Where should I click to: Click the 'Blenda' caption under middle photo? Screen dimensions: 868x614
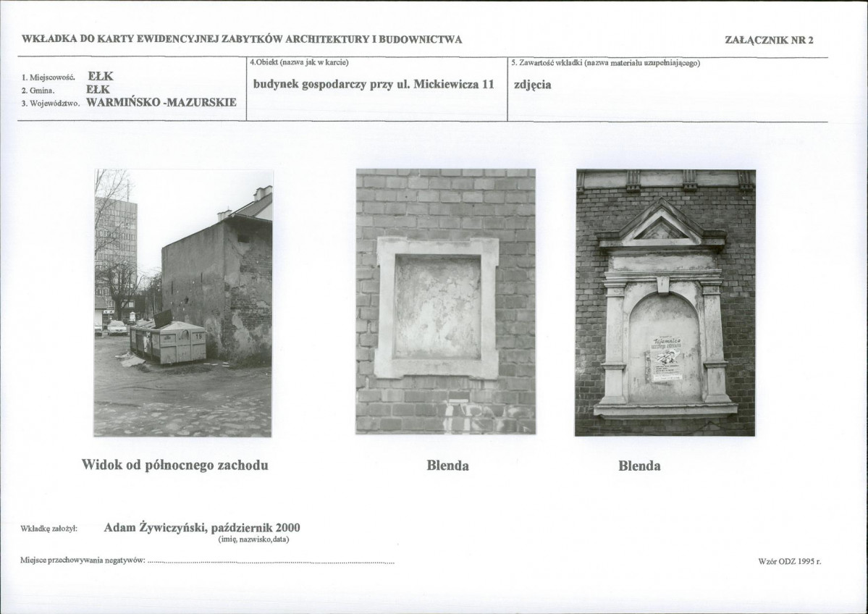coord(448,466)
